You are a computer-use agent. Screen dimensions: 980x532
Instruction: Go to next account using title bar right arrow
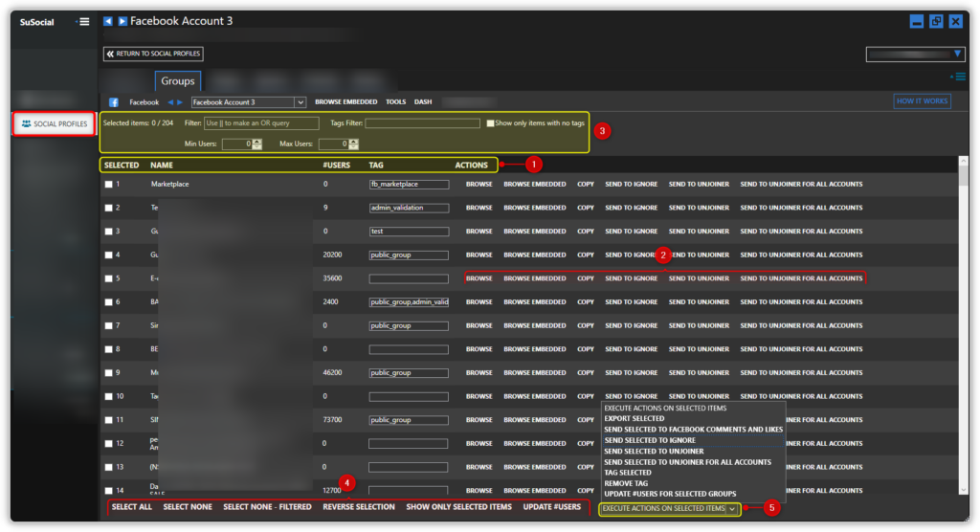click(x=122, y=21)
